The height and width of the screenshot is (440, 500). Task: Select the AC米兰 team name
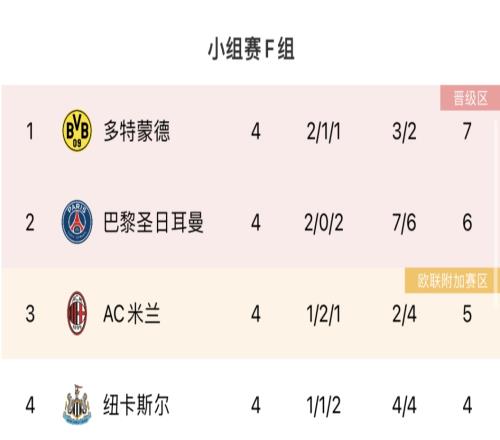point(132,314)
